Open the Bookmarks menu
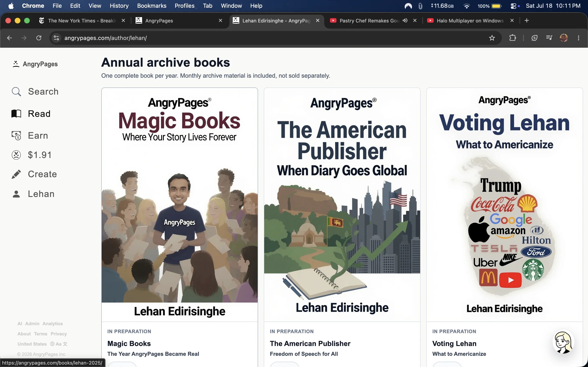 click(x=152, y=6)
